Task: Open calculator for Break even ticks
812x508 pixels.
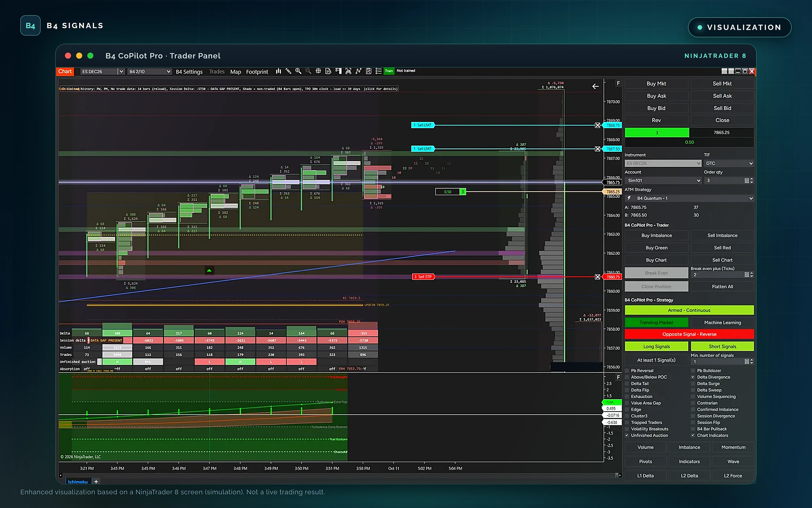Action: point(747,275)
